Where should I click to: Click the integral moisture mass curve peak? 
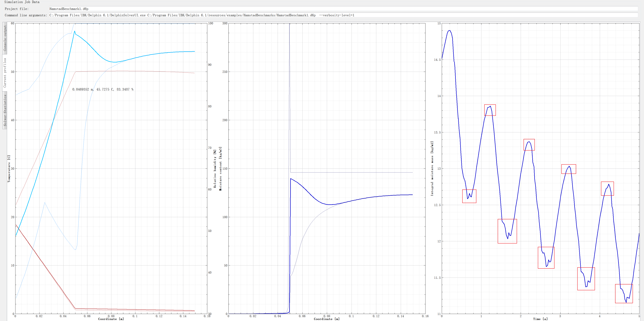(x=450, y=31)
